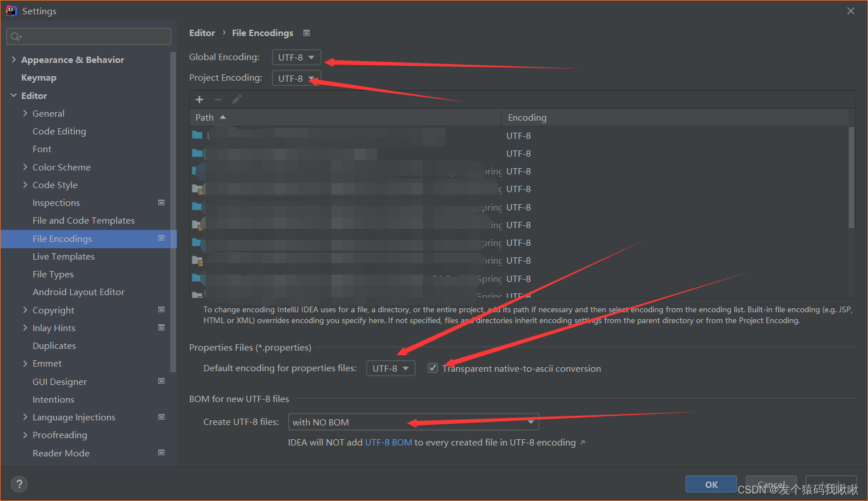Open the Project Encoding dropdown

(296, 78)
